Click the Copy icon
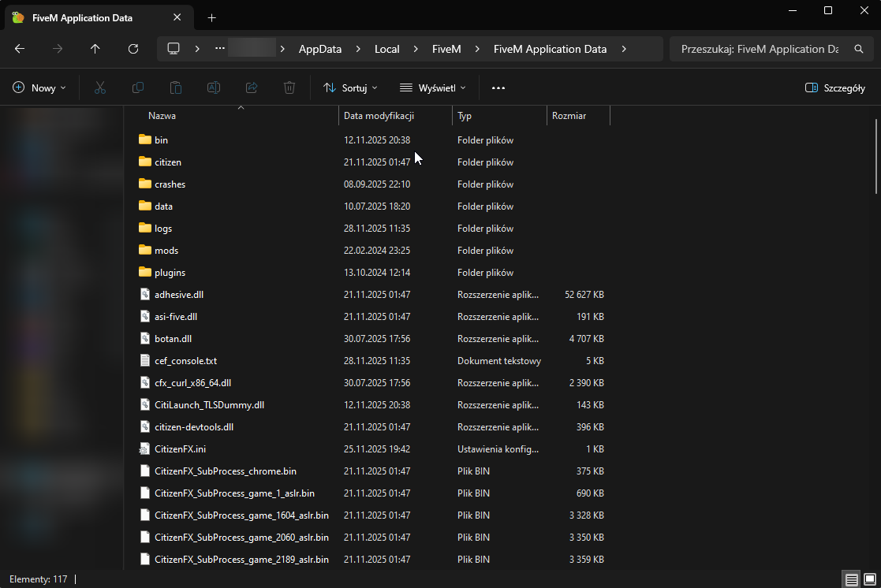This screenshot has width=881, height=588. point(138,87)
